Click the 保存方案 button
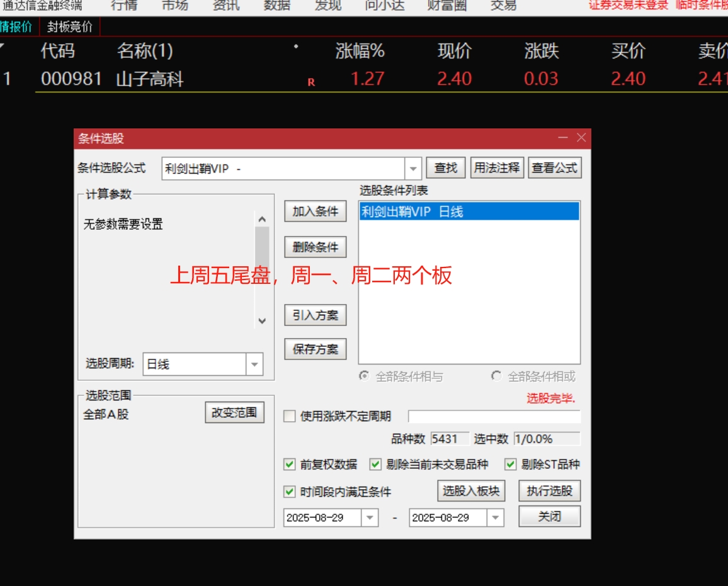728x586 pixels. [x=316, y=349]
